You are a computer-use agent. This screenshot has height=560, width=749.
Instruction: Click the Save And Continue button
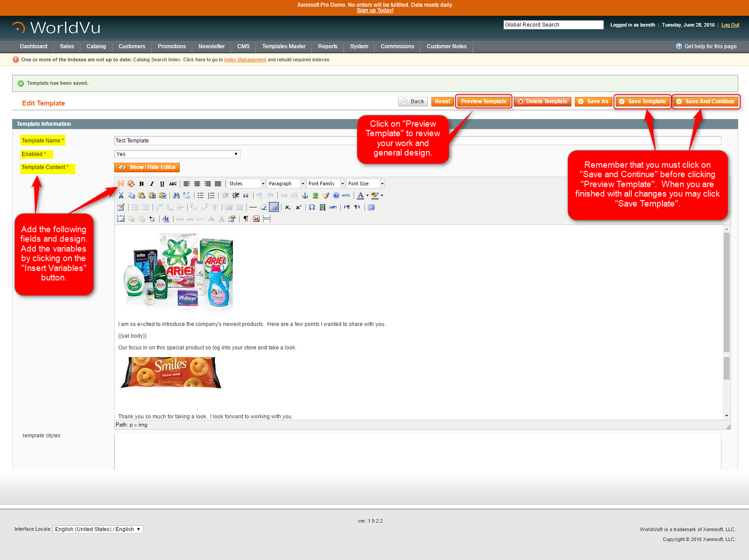click(x=706, y=101)
